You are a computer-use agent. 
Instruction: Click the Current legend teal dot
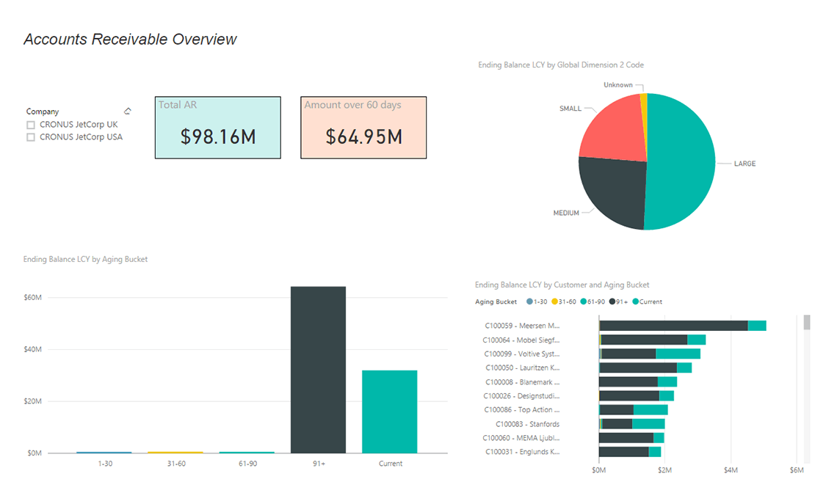635,302
